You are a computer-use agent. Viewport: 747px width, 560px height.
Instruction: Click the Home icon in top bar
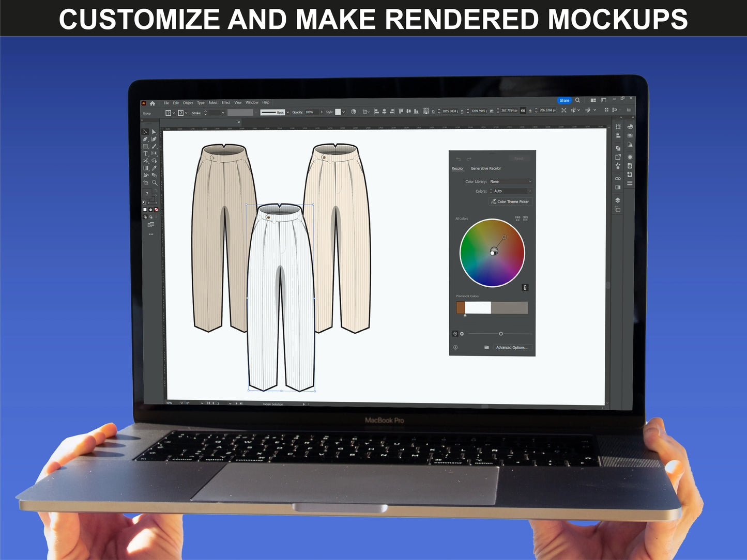(153, 103)
